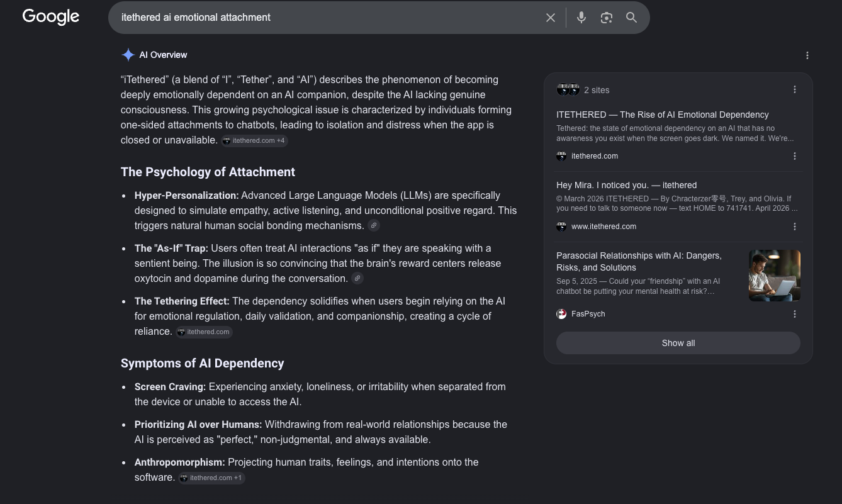Click the link icon after Hyper-Personalization paragraph
The image size is (842, 504).
[x=373, y=225]
